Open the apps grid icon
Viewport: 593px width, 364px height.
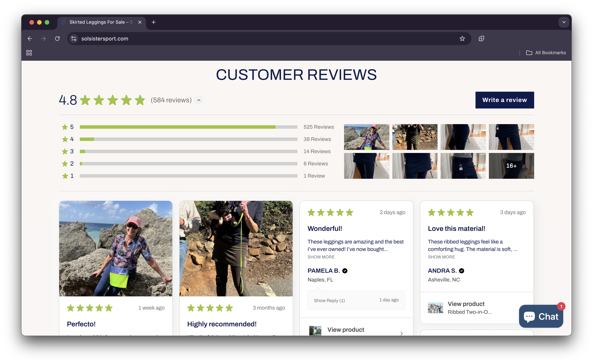[x=29, y=53]
